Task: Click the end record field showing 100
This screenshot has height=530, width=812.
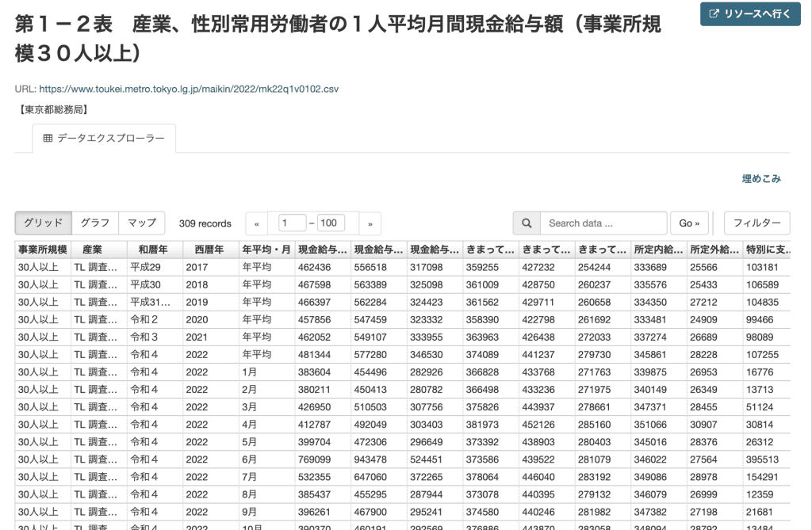Action: coord(331,223)
